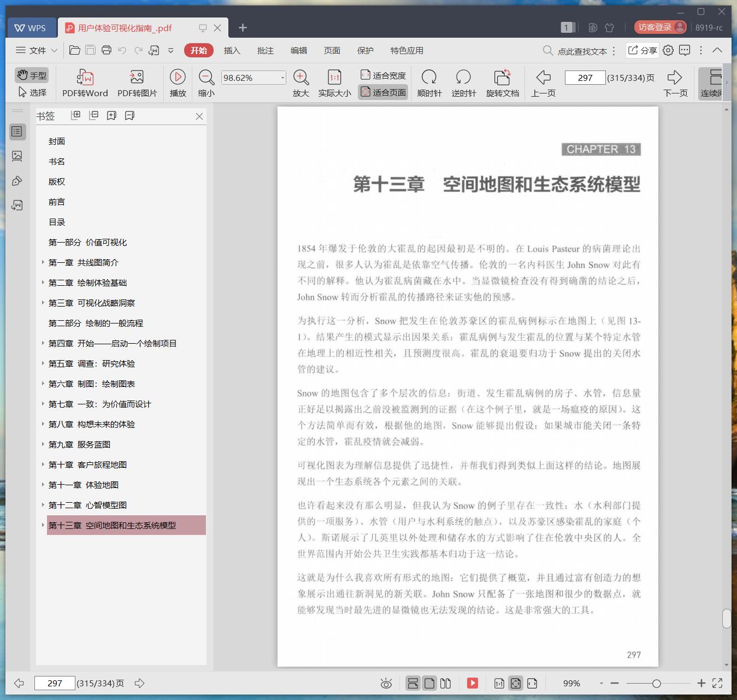Toggle Fit Page view
The image size is (737, 700).
tap(383, 92)
